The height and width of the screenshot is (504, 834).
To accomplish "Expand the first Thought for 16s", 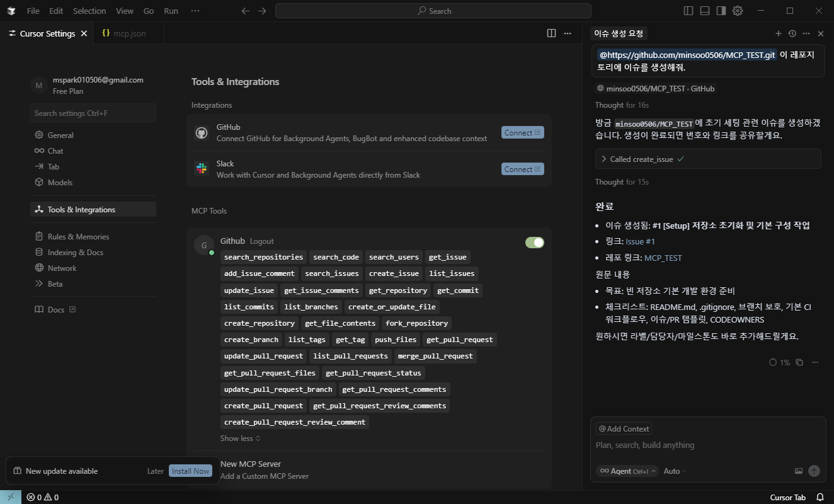I will tap(622, 105).
